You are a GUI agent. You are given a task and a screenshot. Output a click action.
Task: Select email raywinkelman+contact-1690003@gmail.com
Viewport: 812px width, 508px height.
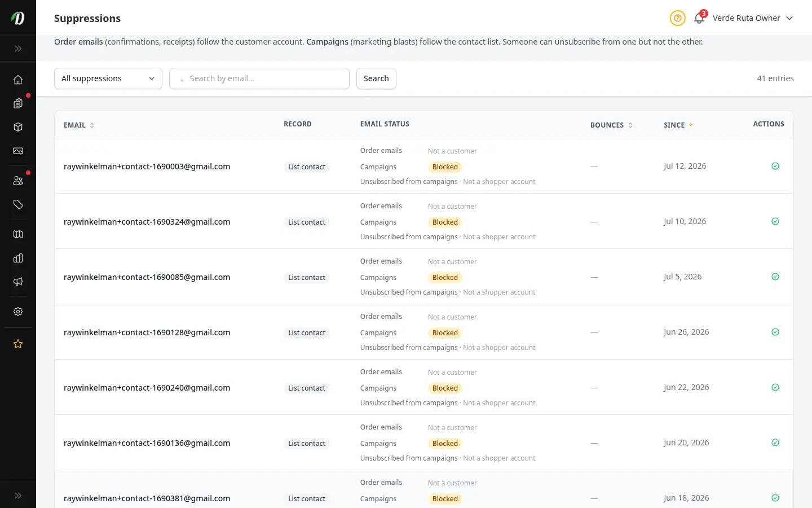click(147, 167)
